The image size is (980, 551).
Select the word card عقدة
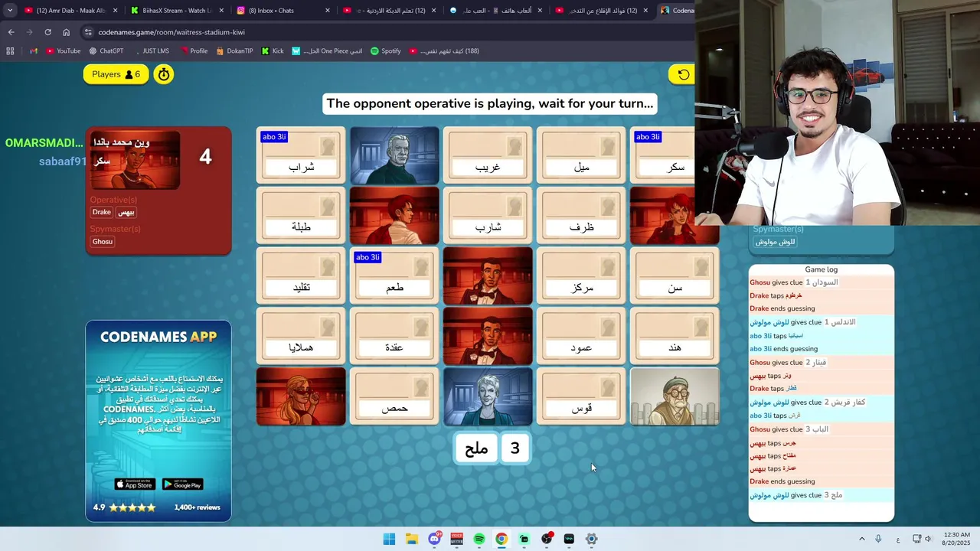point(394,336)
